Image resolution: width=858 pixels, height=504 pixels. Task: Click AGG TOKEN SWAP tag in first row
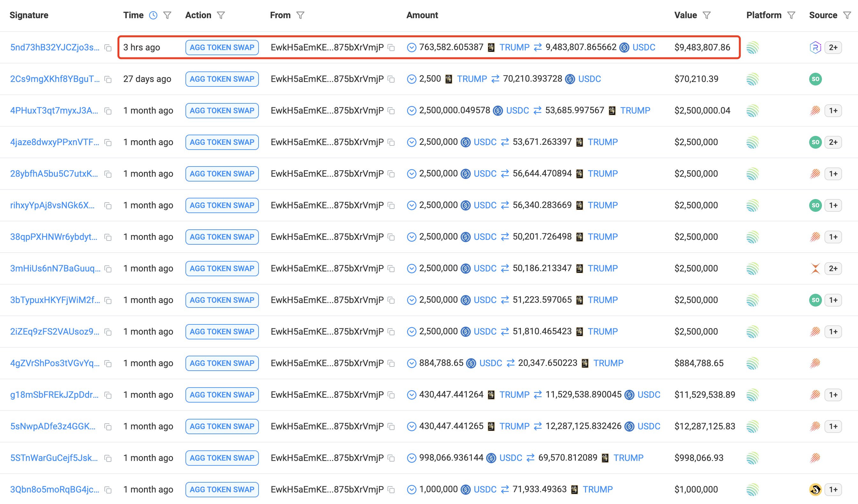pos(222,47)
